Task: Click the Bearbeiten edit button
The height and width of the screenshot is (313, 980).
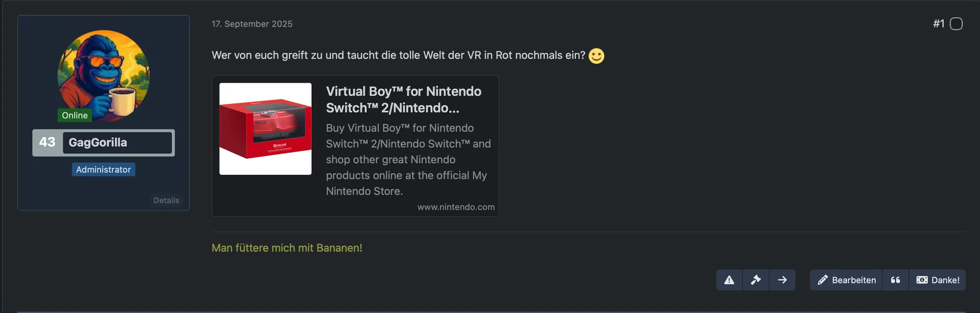Action: (x=846, y=280)
